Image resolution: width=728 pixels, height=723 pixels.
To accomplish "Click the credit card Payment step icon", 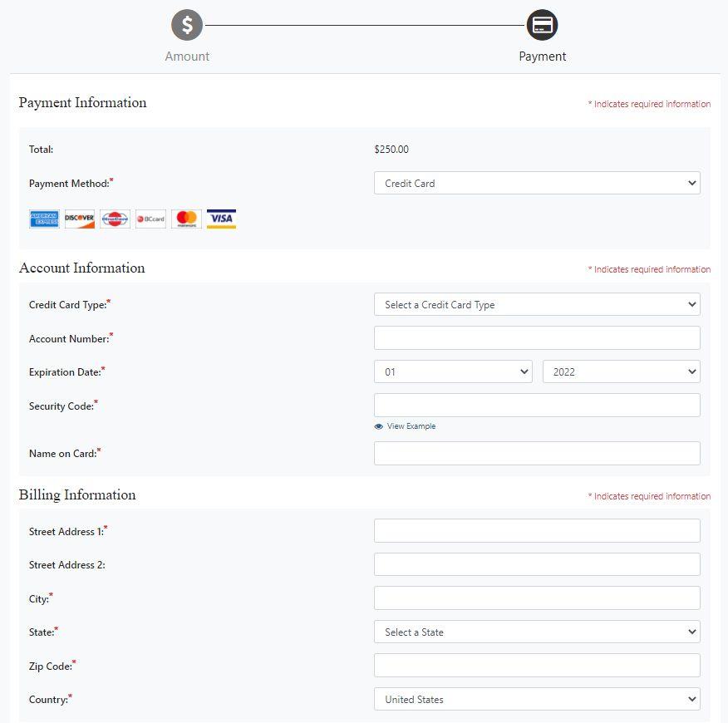I will pos(542,25).
